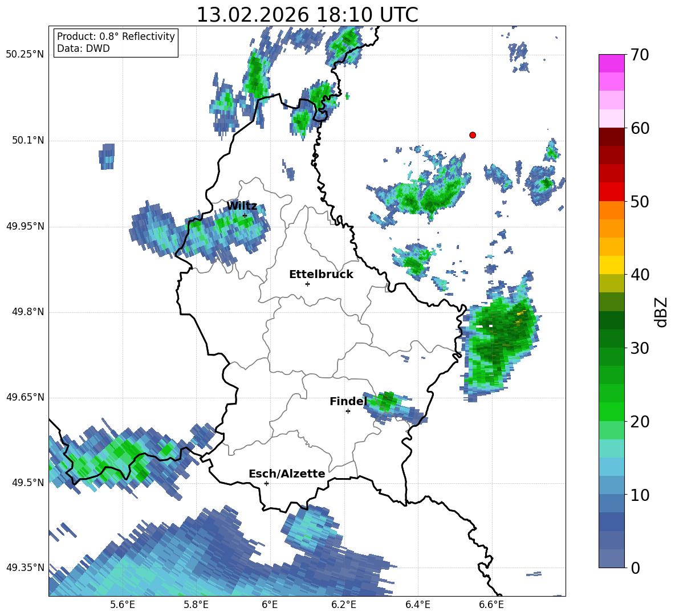The image size is (675, 616).
Task: Click the cross marker at Ettelbruck
Action: (x=307, y=284)
